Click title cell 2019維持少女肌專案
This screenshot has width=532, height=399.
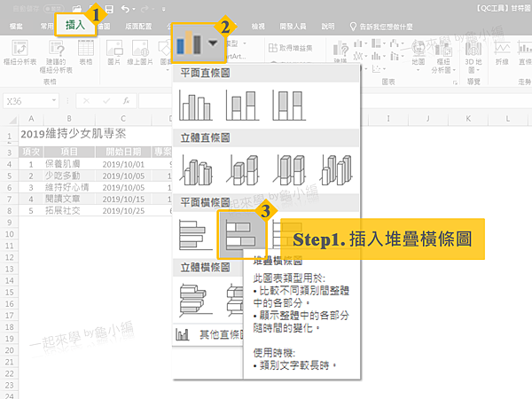click(74, 134)
